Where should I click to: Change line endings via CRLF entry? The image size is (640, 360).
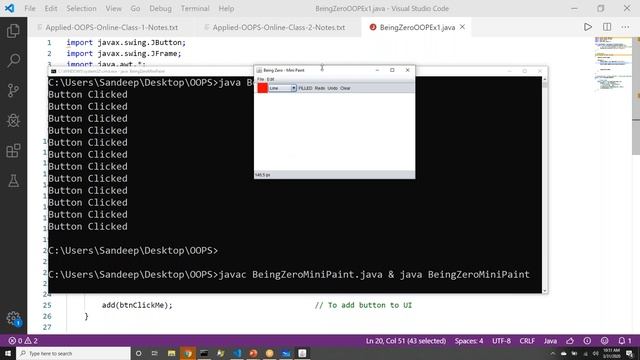click(527, 341)
